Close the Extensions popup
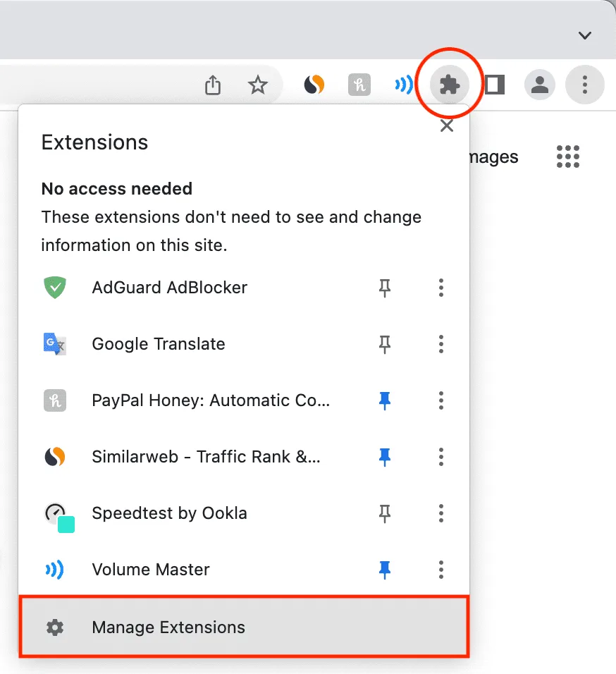This screenshot has height=674, width=616. click(447, 125)
